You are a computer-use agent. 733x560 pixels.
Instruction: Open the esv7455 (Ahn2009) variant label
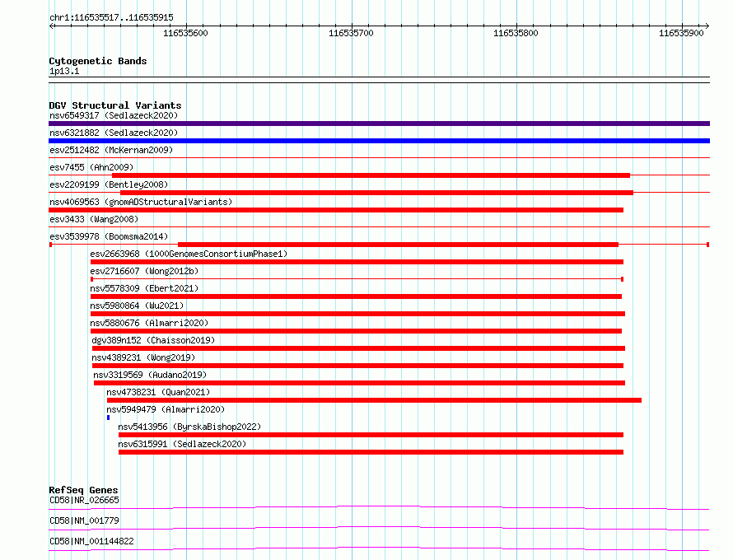[x=91, y=167]
